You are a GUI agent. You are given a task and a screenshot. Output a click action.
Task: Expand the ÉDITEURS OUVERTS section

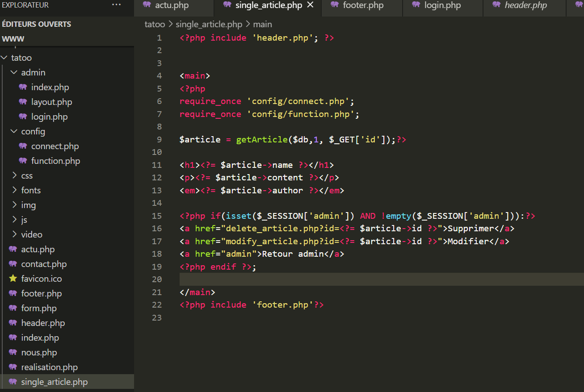point(67,24)
